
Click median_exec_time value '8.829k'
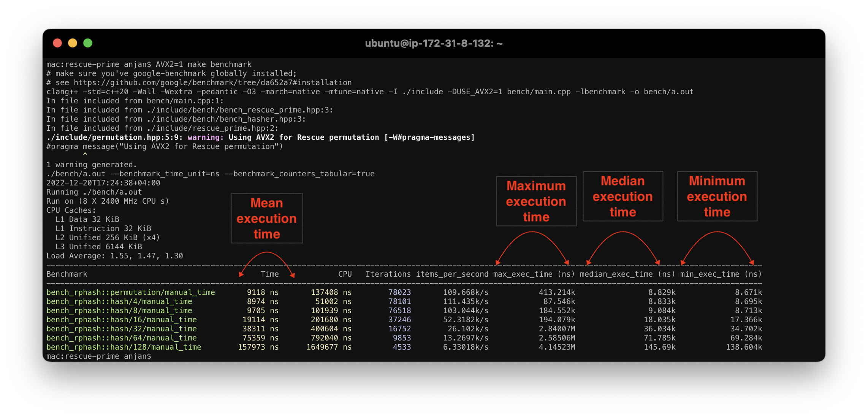(x=662, y=292)
